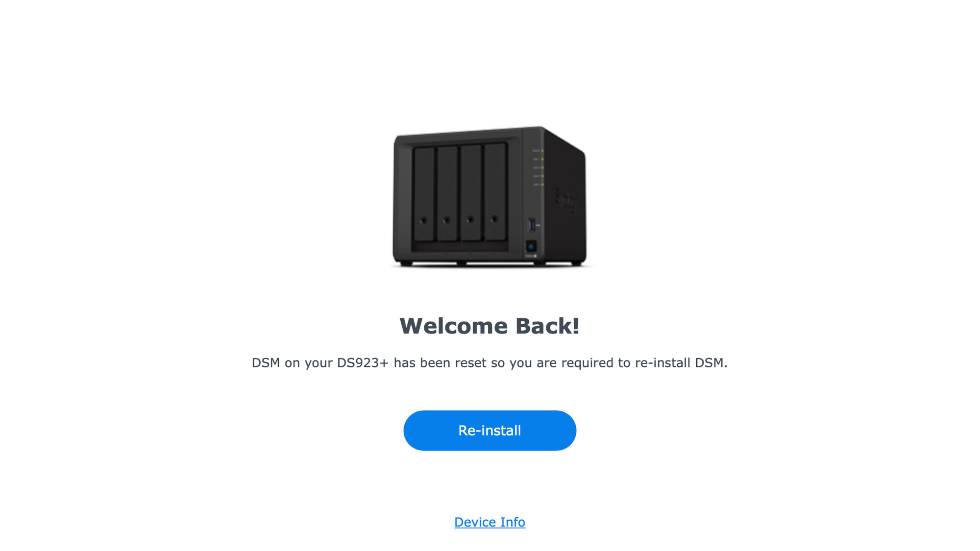The image size is (980, 551).
Task: Open the Device Info link
Action: 490,522
